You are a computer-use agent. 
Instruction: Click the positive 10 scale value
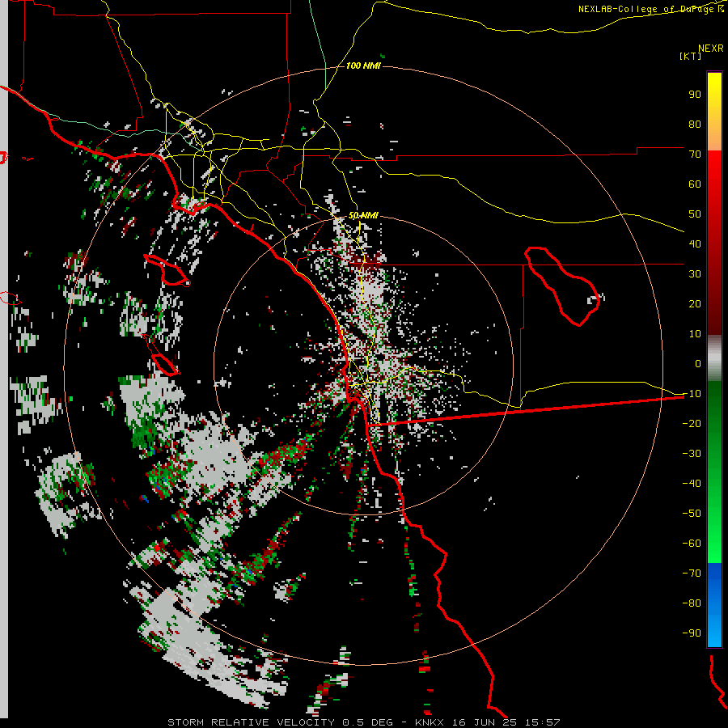coord(695,334)
